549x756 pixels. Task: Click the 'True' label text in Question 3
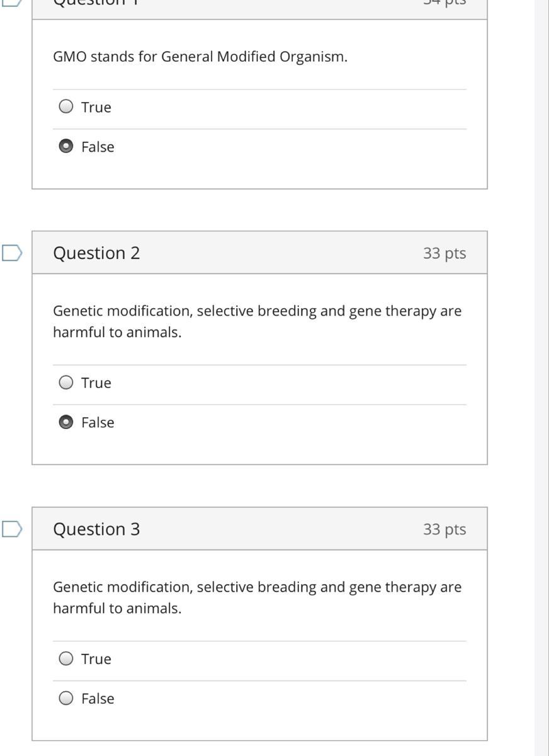click(x=96, y=659)
